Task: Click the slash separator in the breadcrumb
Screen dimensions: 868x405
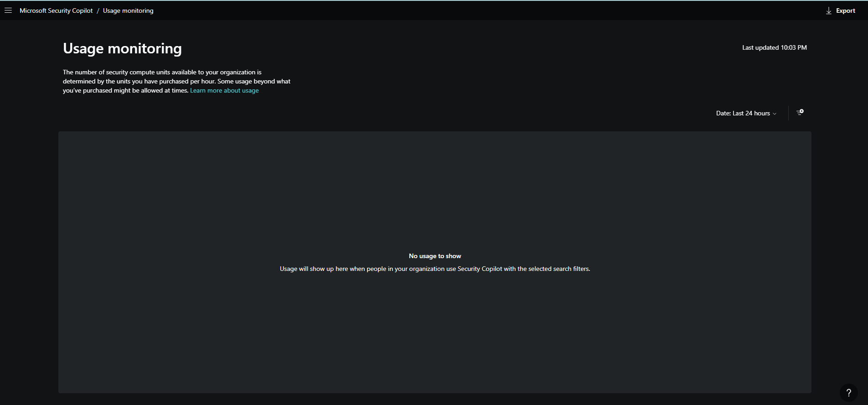Action: pos(98,10)
